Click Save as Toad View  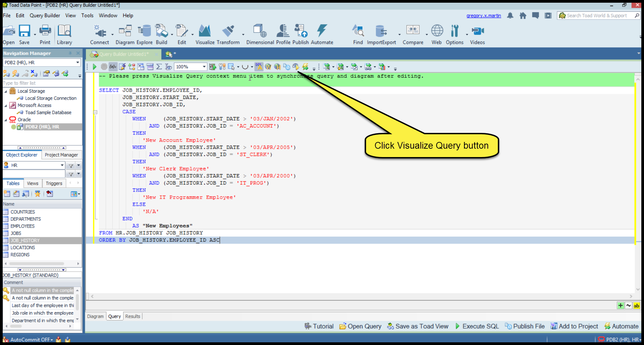418,326
